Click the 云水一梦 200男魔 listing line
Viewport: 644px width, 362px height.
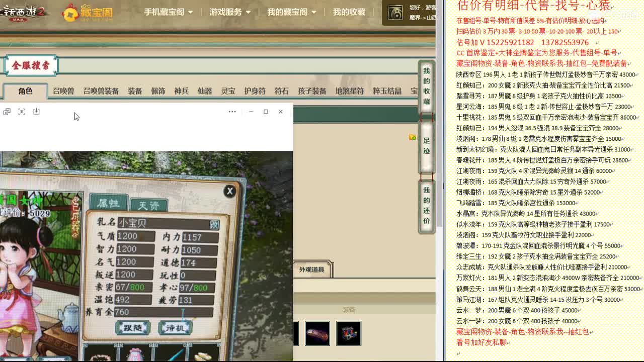pos(517,310)
